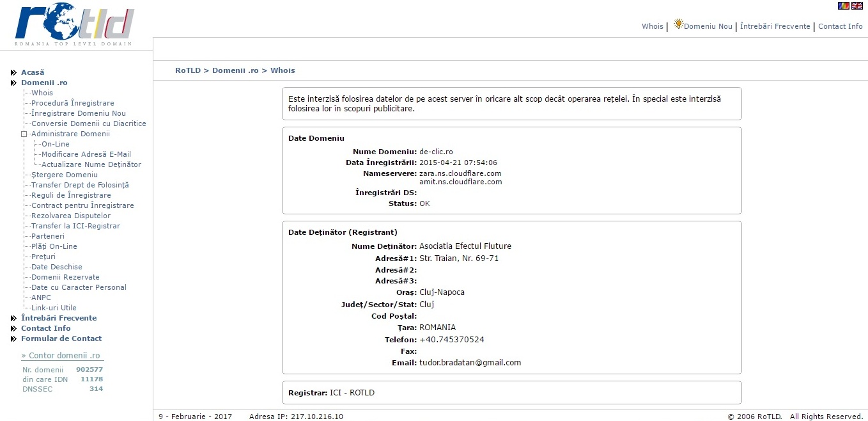Click the domain name de-clic.ro

(436, 152)
